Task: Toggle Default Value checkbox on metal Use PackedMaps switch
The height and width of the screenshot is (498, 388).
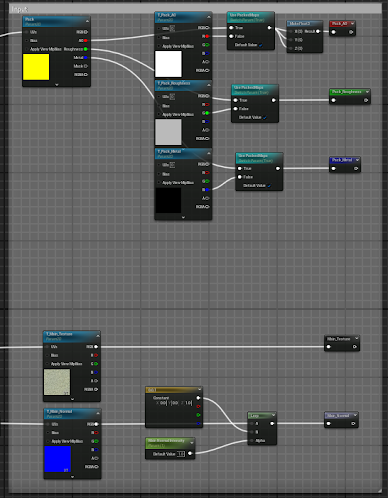Action: [x=269, y=186]
